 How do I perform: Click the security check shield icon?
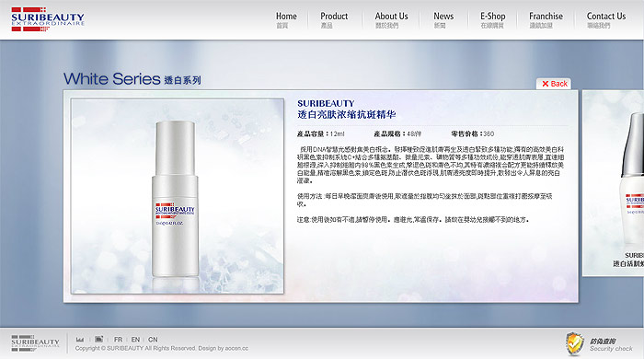[575, 343]
